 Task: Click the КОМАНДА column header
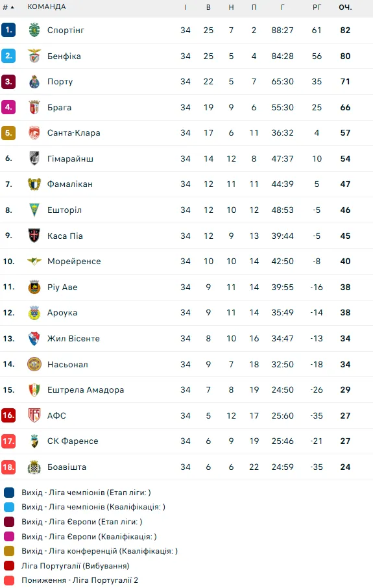point(47,6)
